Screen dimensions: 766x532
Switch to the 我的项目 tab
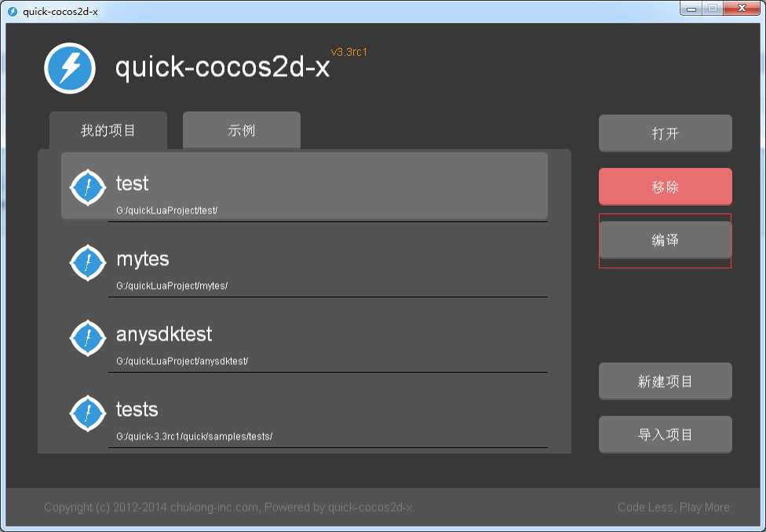[x=108, y=130]
